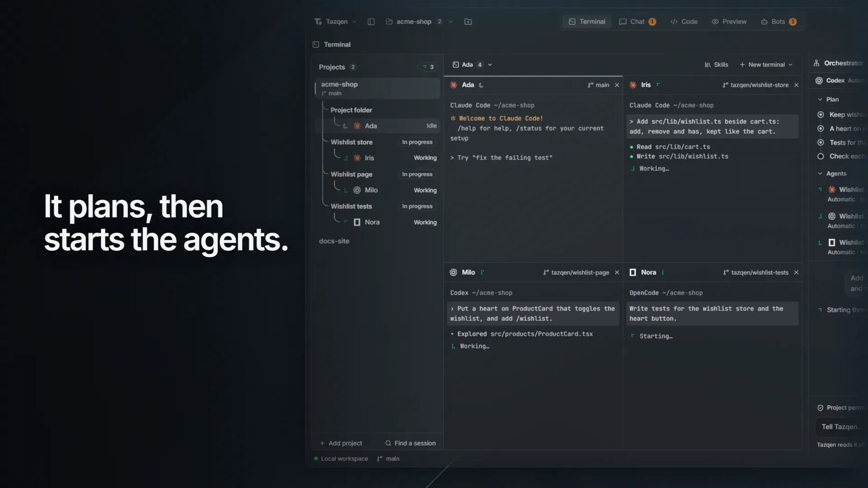Open the Skills button
Viewport: 868px width, 488px height.
click(x=717, y=65)
